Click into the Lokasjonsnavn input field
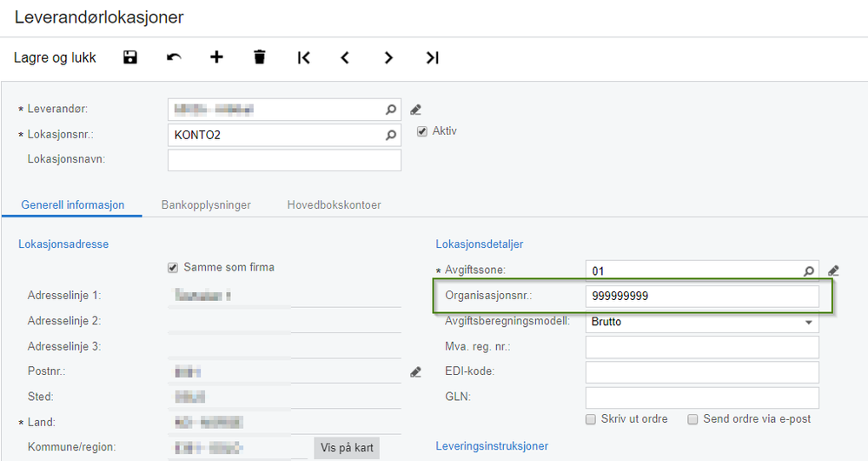868x461 pixels. 284,160
